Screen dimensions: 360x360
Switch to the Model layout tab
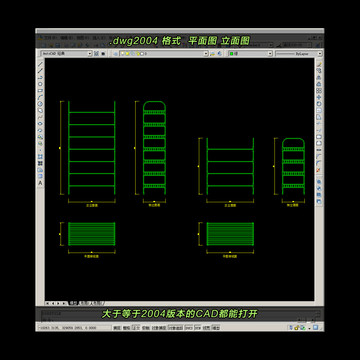(x=73, y=303)
